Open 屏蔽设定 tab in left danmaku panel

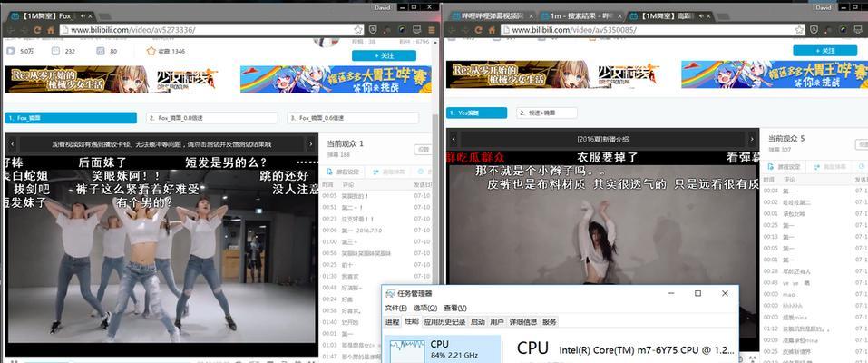[x=343, y=172]
